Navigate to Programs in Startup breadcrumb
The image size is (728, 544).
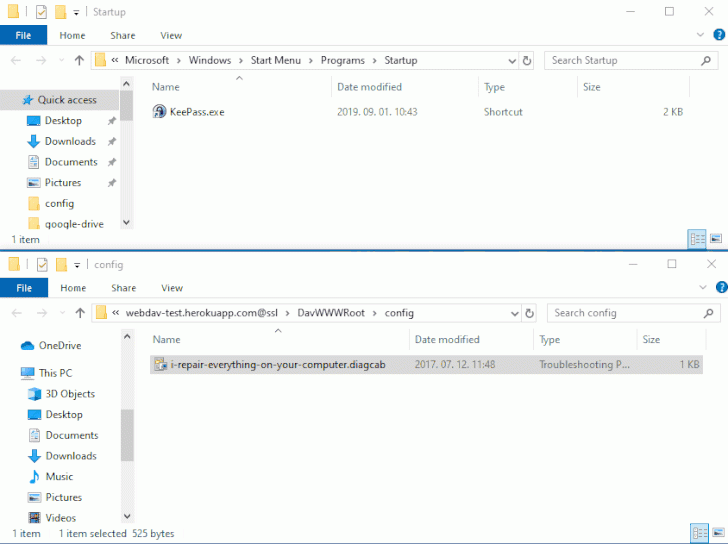point(343,60)
